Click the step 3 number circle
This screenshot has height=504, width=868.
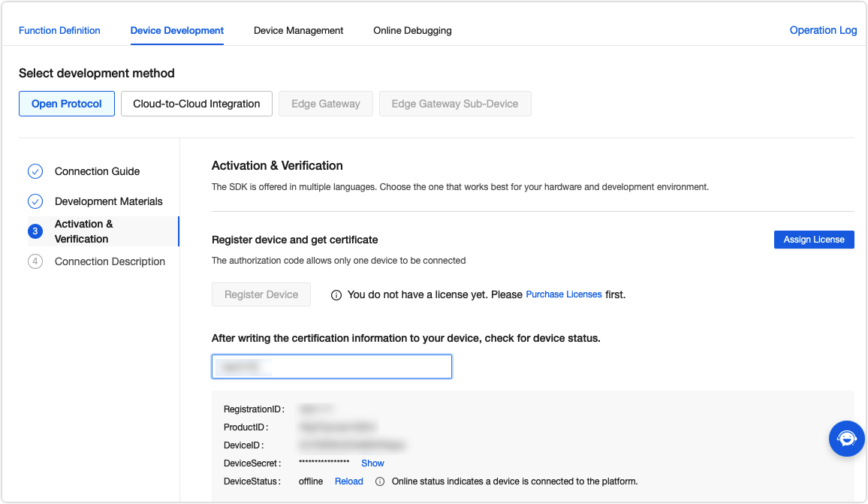coord(35,231)
